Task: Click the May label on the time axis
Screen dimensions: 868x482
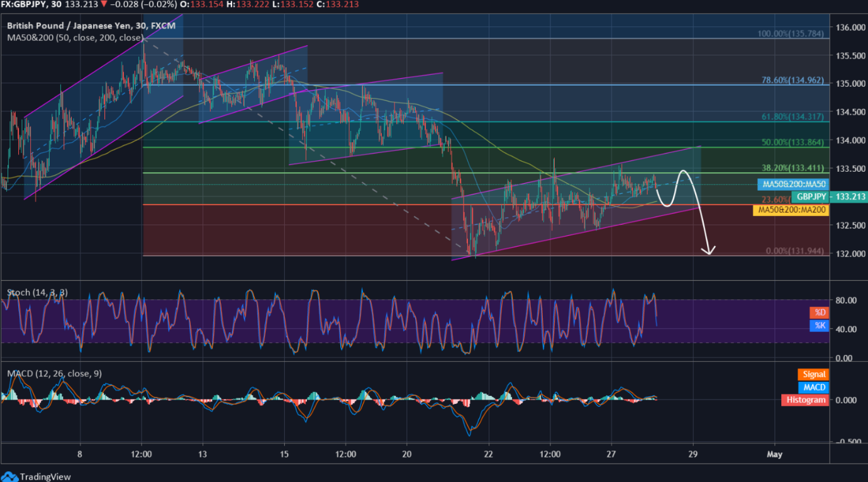Action: point(775,454)
